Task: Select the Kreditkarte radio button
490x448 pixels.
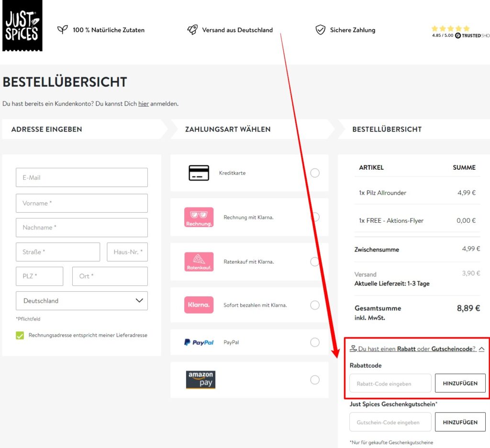Action: click(x=315, y=173)
